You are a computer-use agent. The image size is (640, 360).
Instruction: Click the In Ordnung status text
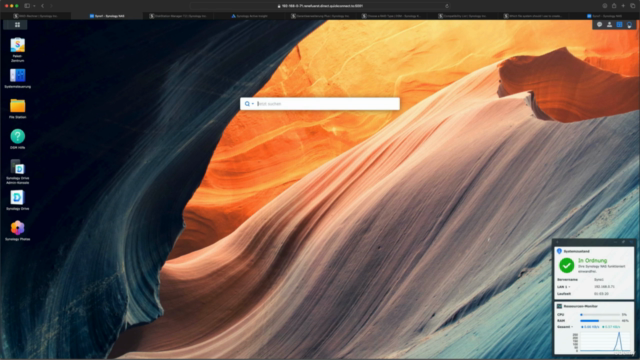593,260
